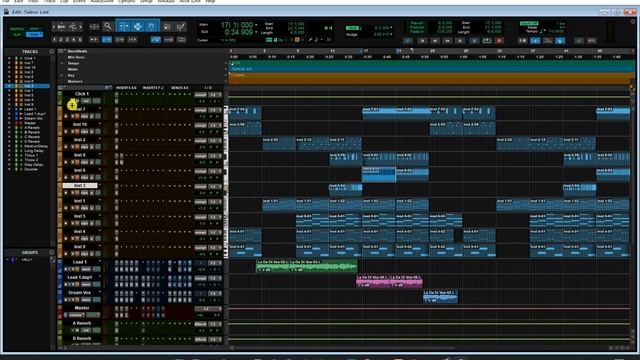The width and height of the screenshot is (640, 360).
Task: Click Return to Zero transport button
Action: coord(422,41)
